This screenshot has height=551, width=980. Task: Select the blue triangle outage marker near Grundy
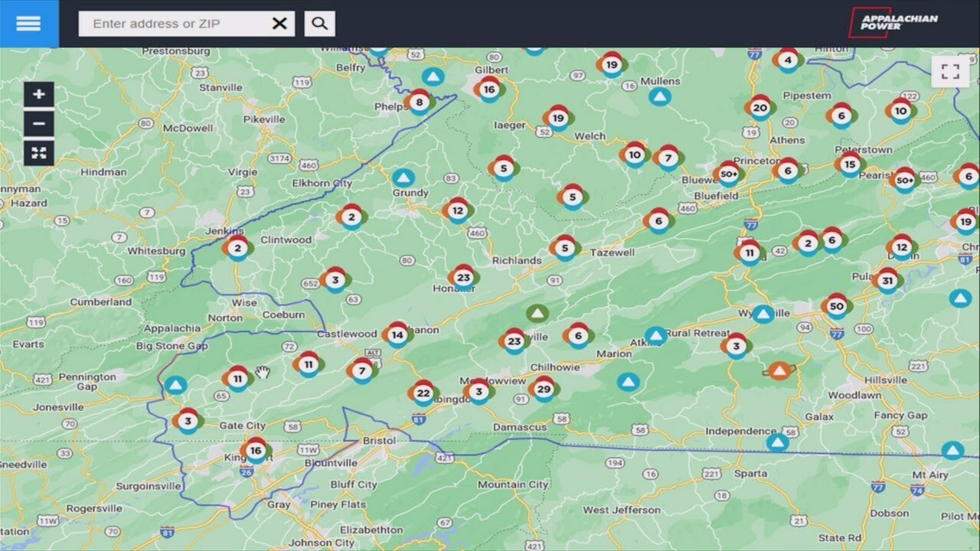click(403, 178)
